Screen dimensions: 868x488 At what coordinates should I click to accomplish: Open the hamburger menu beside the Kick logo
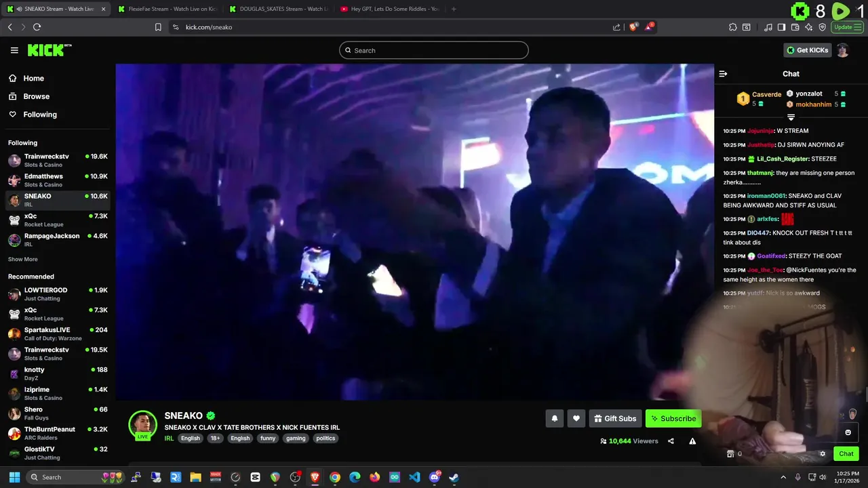tap(14, 50)
